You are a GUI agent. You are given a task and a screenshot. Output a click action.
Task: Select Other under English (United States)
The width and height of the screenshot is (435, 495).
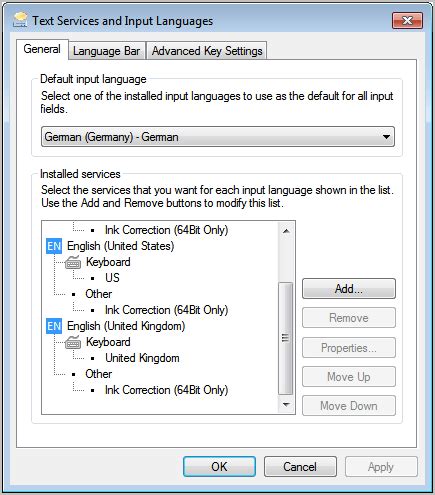[98, 294]
